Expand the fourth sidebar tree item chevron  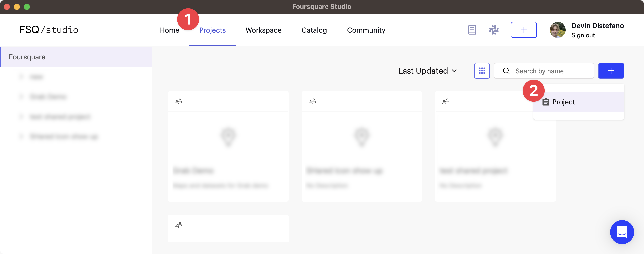coord(21,136)
